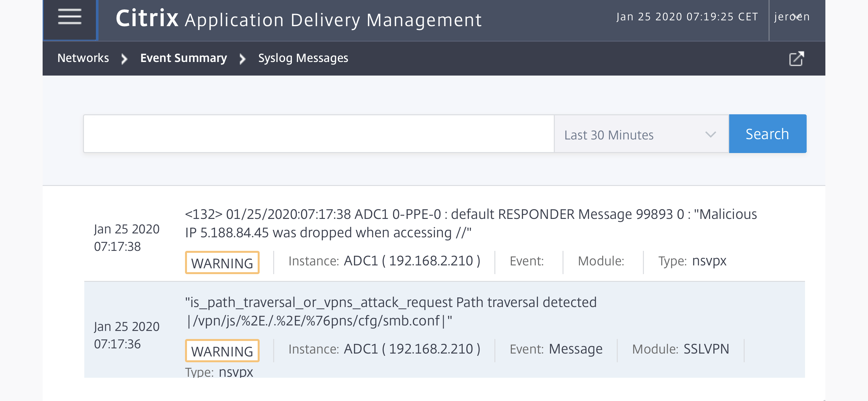
Task: Click the Citrix Application Delivery Management title
Action: (299, 18)
